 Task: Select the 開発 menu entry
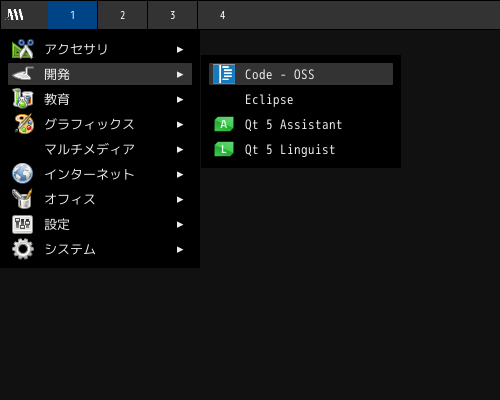pos(100,74)
